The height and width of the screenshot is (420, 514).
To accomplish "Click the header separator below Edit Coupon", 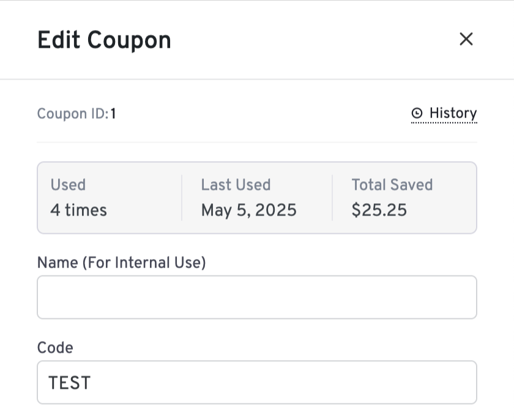I will (257, 79).
